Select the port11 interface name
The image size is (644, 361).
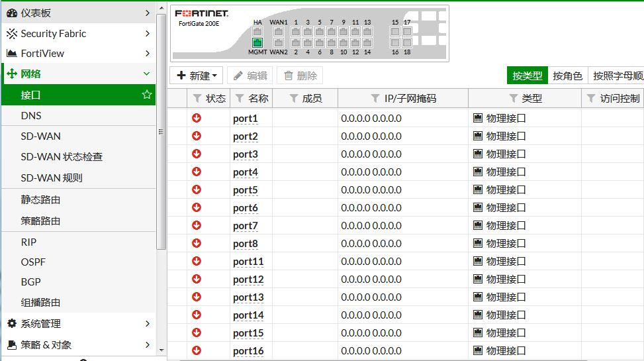(x=248, y=262)
